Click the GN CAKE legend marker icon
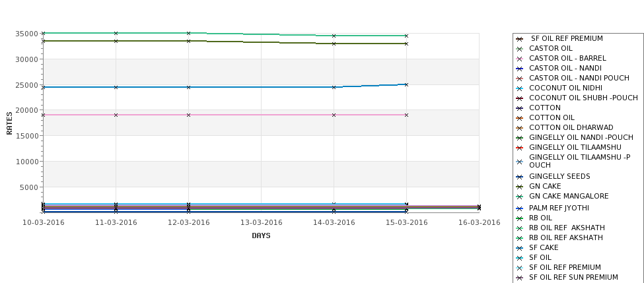This screenshot has height=283, width=644. [x=520, y=187]
